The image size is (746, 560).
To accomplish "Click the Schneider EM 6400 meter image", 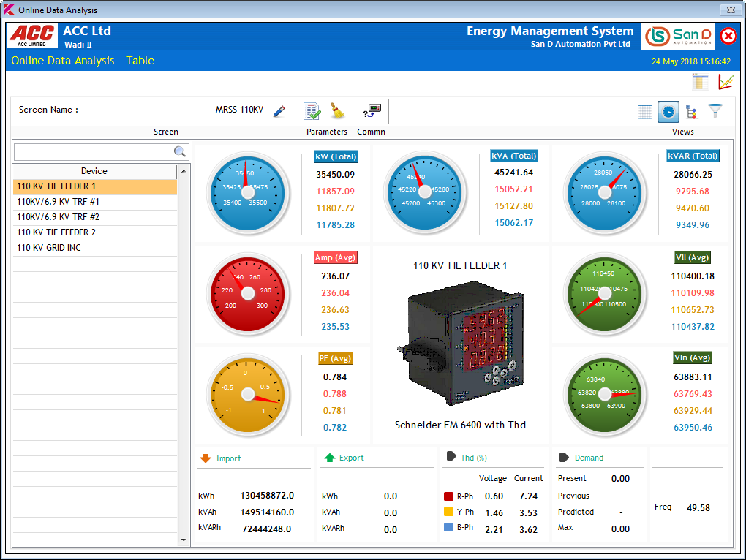I will click(x=460, y=343).
